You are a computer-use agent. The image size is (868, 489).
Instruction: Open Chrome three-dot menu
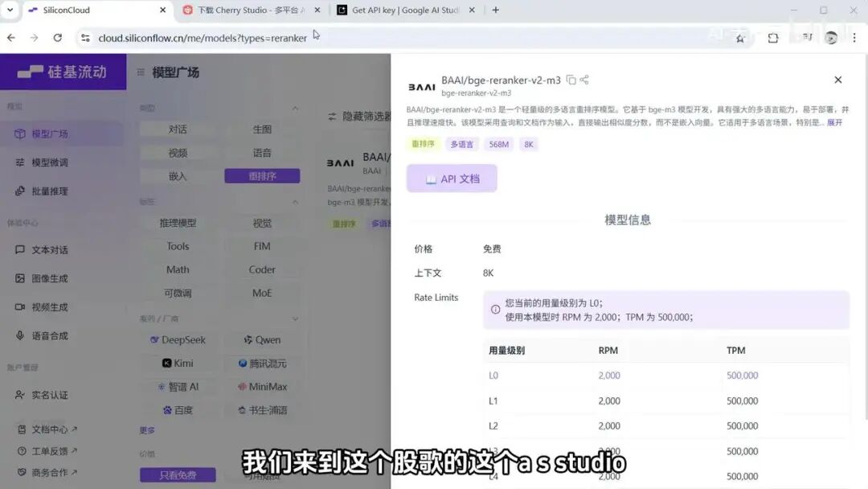pos(854,38)
